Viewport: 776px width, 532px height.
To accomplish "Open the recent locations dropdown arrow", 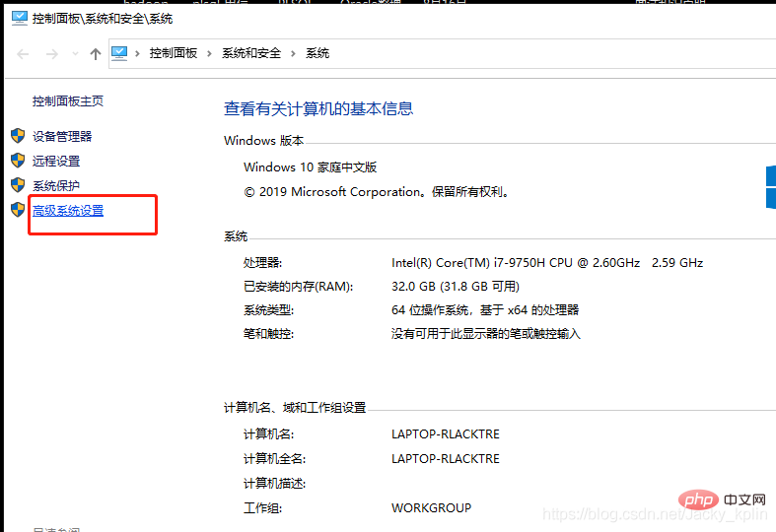I will 74,54.
